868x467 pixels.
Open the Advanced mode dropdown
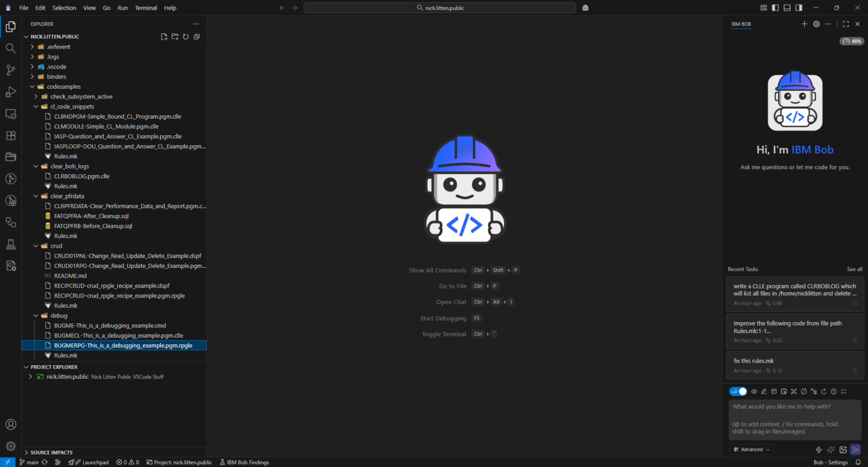pyautogui.click(x=752, y=449)
